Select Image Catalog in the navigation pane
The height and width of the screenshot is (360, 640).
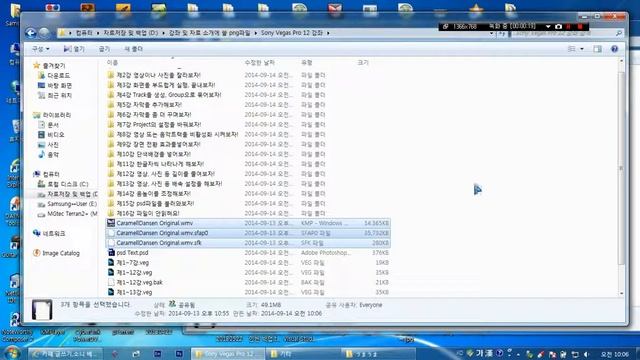[x=61, y=253]
